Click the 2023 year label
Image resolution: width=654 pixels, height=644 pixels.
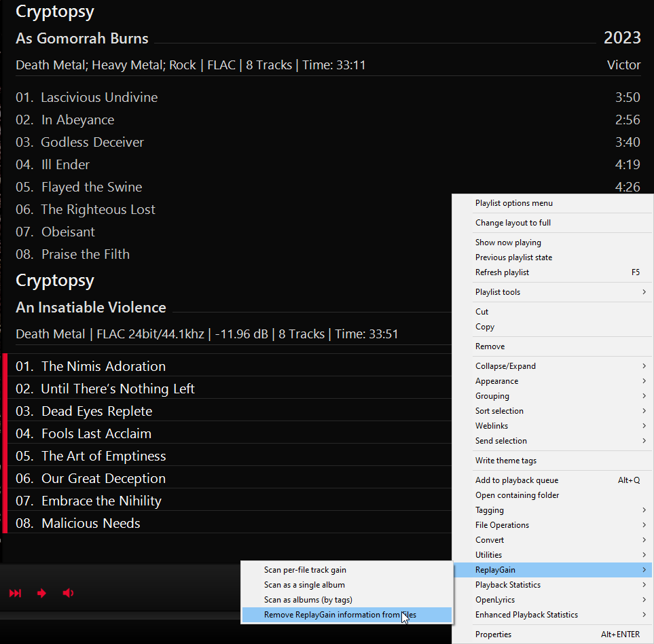tap(622, 38)
